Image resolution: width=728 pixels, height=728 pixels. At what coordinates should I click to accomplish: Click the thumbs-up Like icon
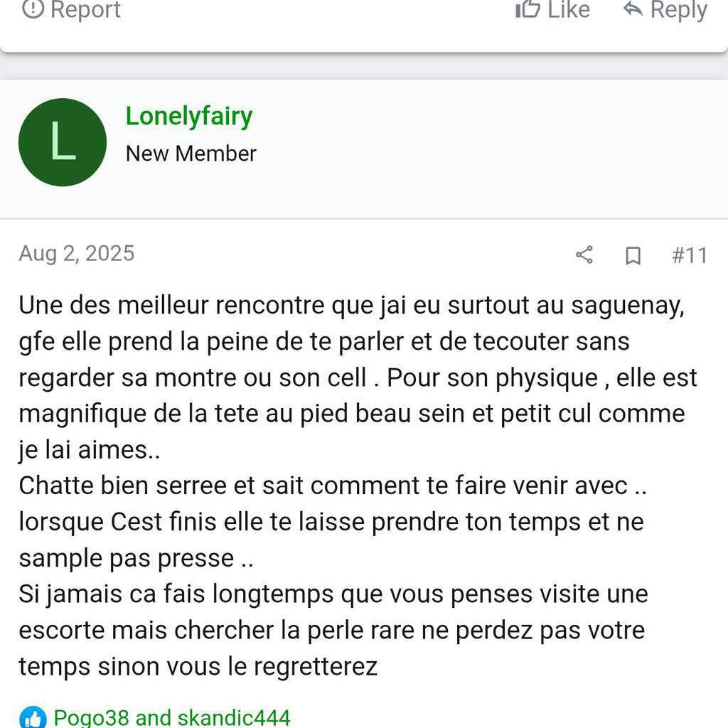528,9
